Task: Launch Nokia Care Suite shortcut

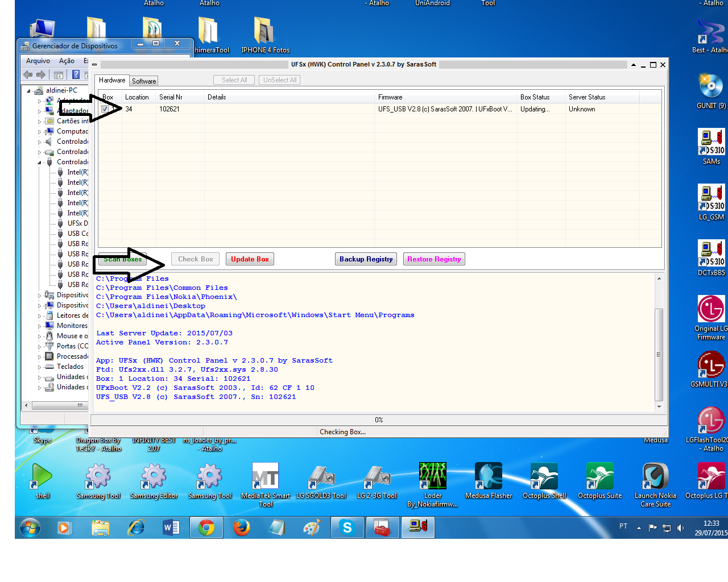Action: [x=656, y=484]
